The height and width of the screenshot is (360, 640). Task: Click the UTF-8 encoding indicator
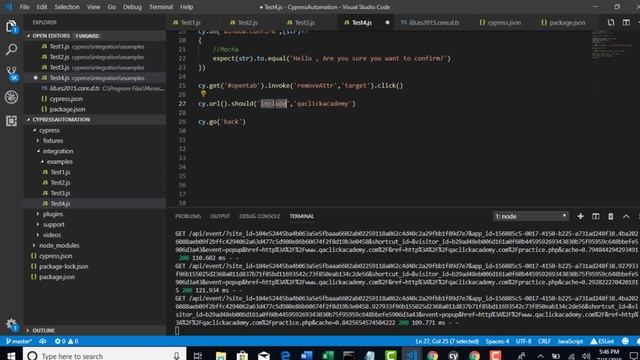click(524, 341)
